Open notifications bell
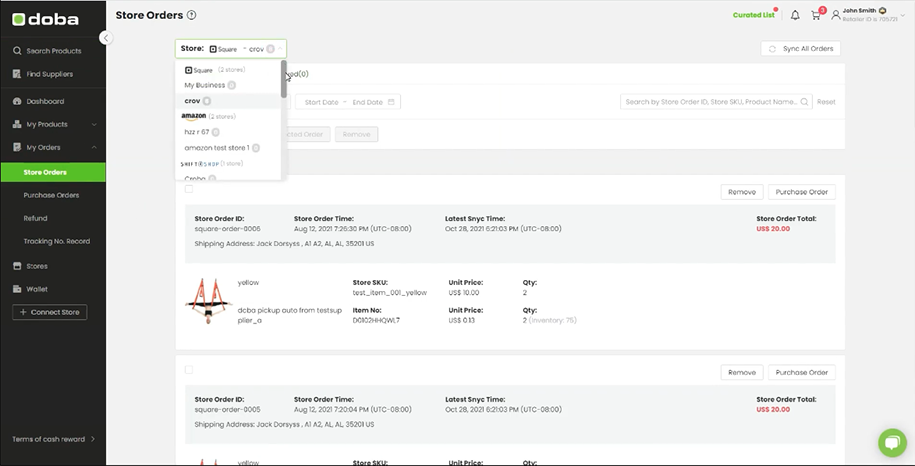This screenshot has height=466, width=915. pyautogui.click(x=795, y=15)
